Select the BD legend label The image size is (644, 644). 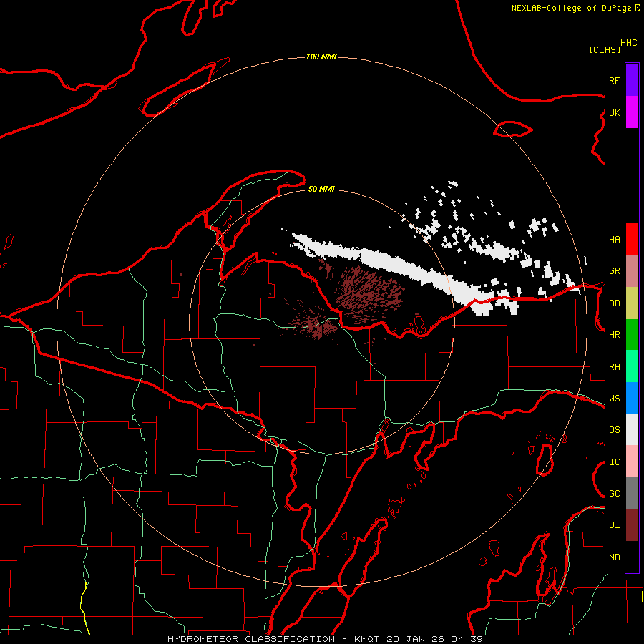[x=614, y=303]
